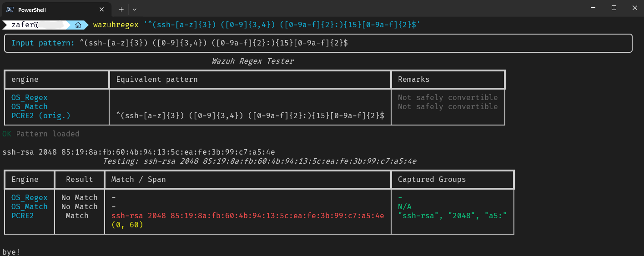Click the 'Match' result for PCRE2

(x=77, y=216)
